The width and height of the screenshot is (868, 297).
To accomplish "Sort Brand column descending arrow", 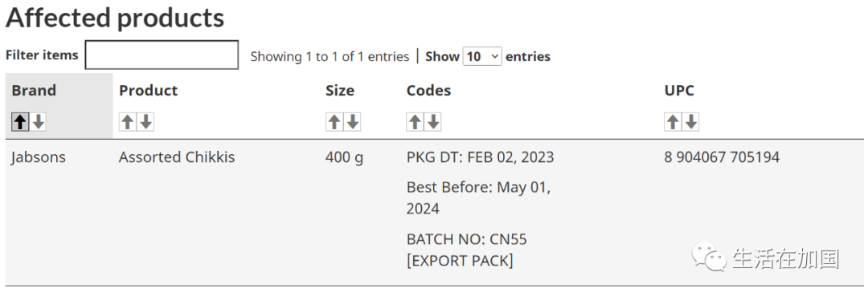I will pos(39,122).
